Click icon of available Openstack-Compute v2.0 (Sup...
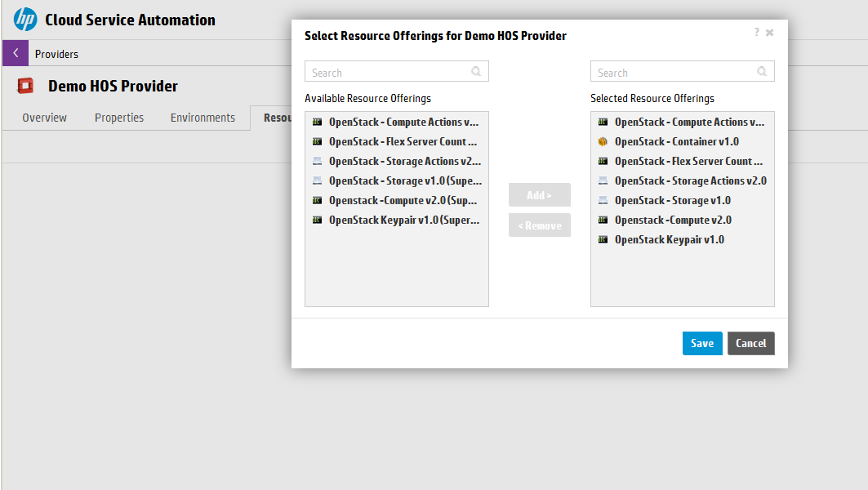Screen dimensions: 868x490 [317, 200]
